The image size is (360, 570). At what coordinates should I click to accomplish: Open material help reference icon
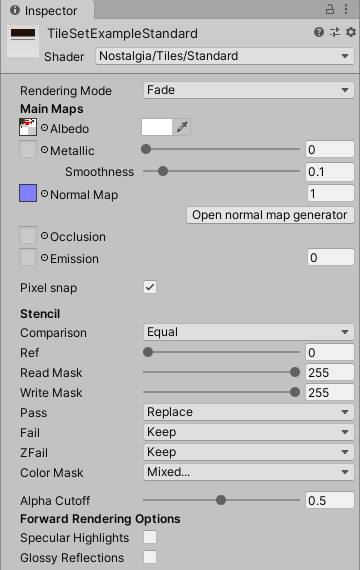pyautogui.click(x=319, y=32)
